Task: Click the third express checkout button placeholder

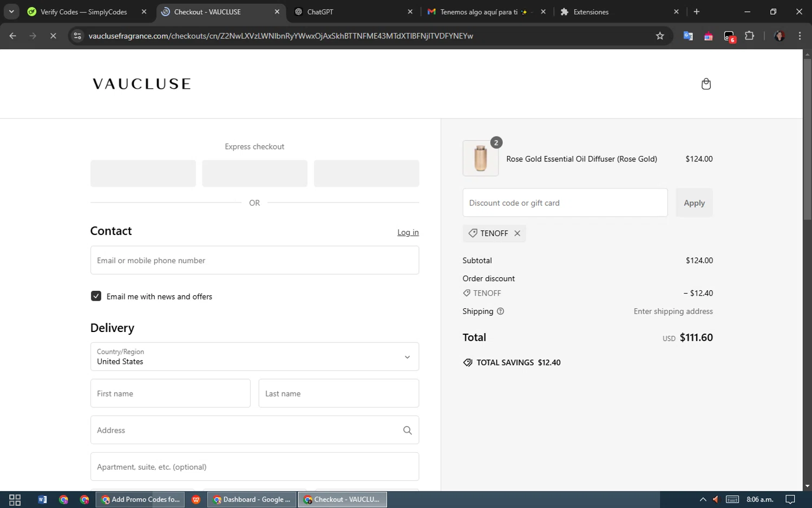Action: coord(366,173)
